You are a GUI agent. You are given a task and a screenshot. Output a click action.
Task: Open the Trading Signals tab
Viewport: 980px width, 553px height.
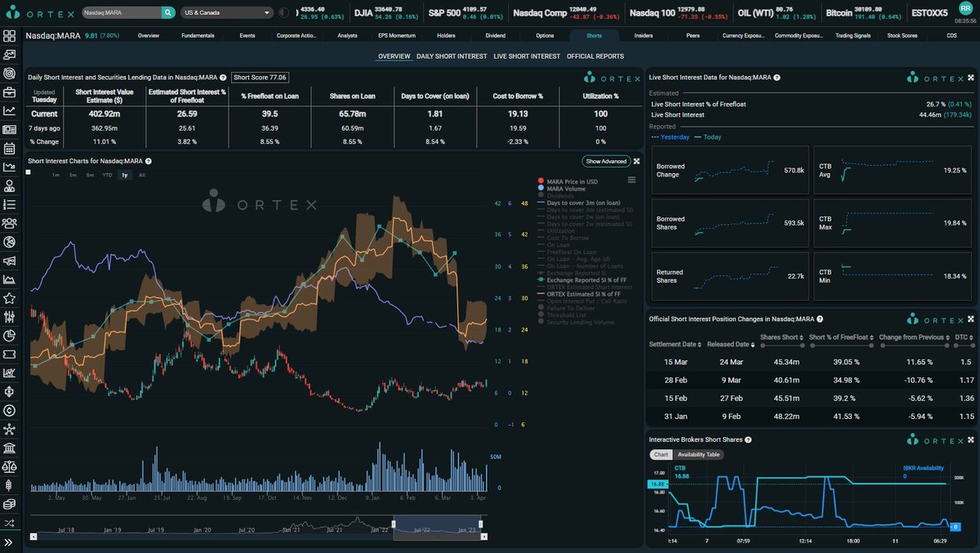(853, 36)
